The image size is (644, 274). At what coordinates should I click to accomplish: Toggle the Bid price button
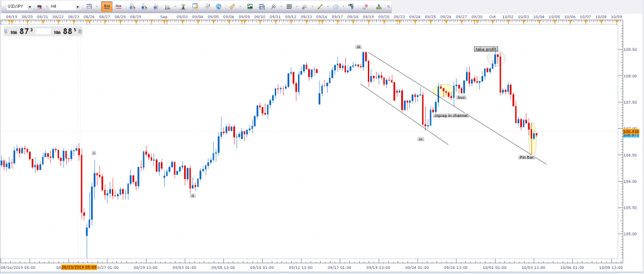click(106, 6)
